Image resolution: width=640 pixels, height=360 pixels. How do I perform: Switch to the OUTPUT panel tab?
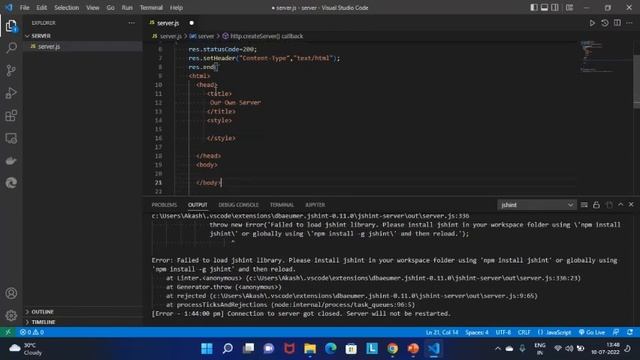198,205
